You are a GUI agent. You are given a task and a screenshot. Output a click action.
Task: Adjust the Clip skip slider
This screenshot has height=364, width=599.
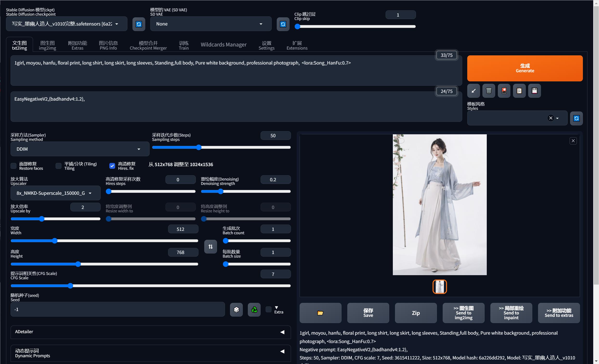[x=355, y=27]
